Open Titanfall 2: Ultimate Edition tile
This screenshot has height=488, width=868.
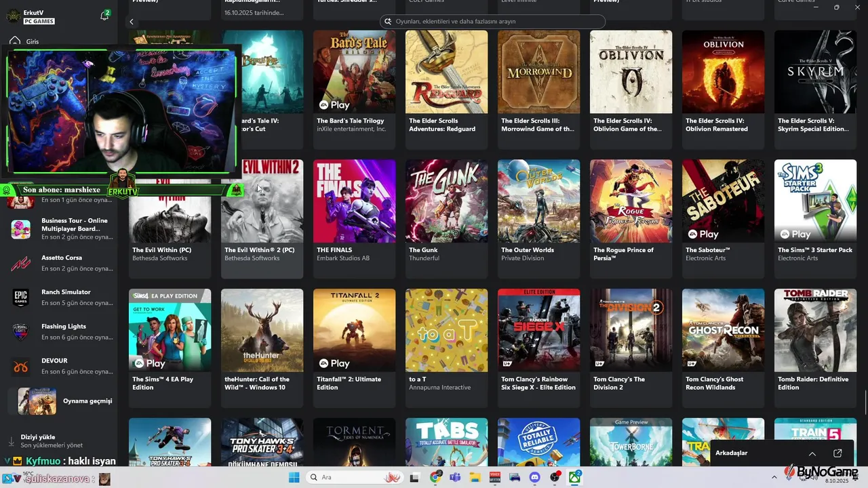tap(354, 348)
